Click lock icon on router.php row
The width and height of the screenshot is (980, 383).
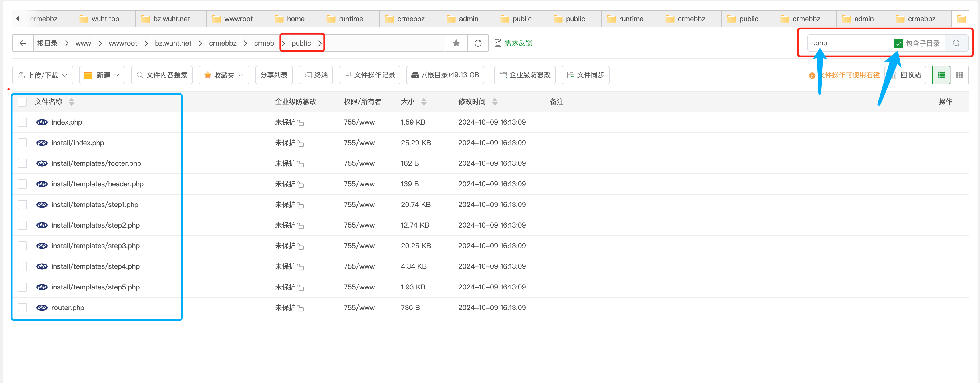[301, 308]
